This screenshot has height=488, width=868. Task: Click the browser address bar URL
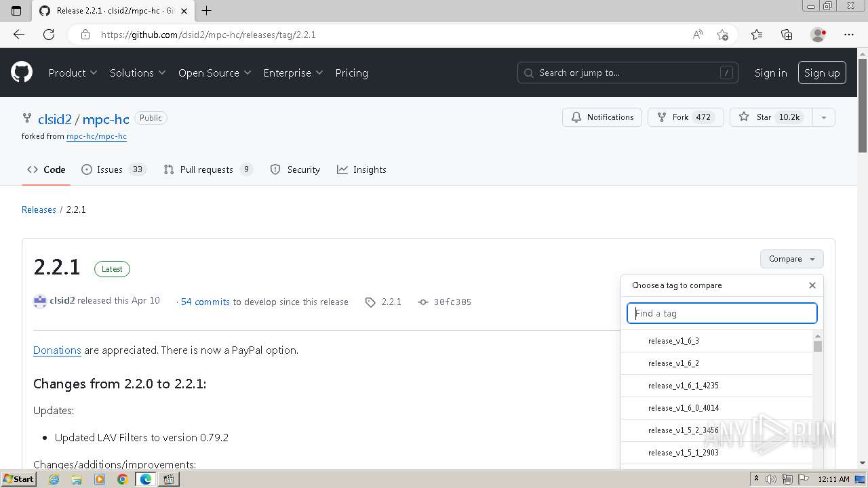(x=208, y=35)
